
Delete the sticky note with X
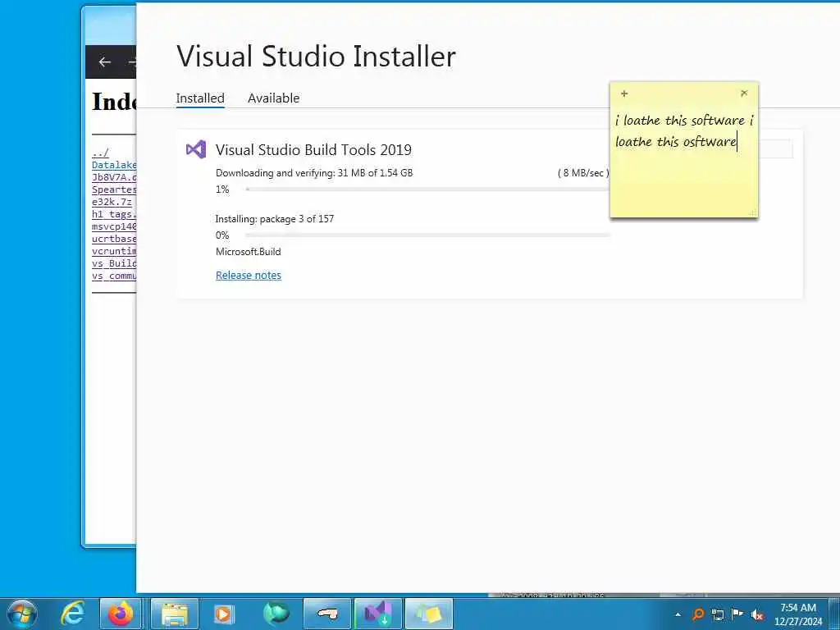[x=743, y=94]
